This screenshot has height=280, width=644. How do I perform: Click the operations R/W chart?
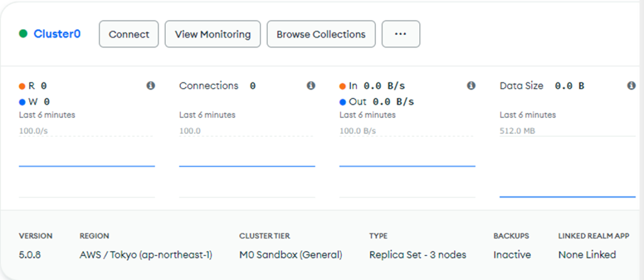[x=86, y=166]
